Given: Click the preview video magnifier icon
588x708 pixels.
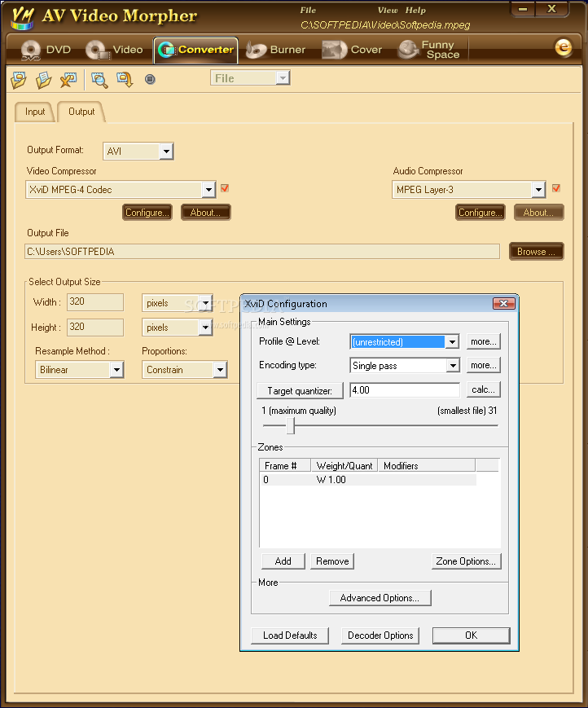Looking at the screenshot, I should point(99,80).
